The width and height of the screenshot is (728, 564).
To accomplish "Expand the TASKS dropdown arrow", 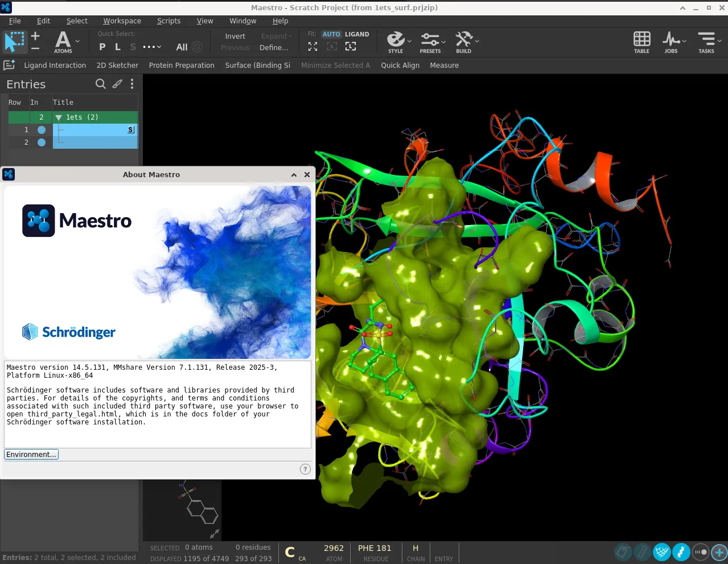I will 719,41.
